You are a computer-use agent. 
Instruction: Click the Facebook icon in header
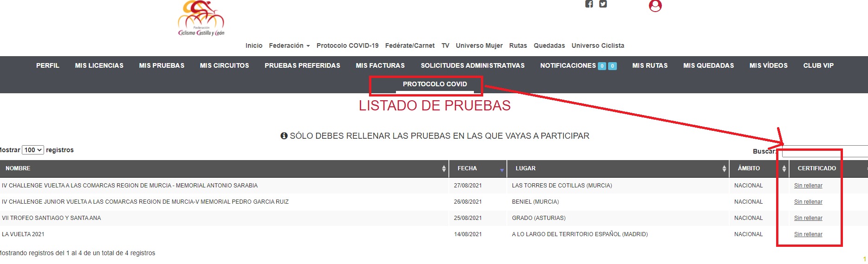[589, 4]
